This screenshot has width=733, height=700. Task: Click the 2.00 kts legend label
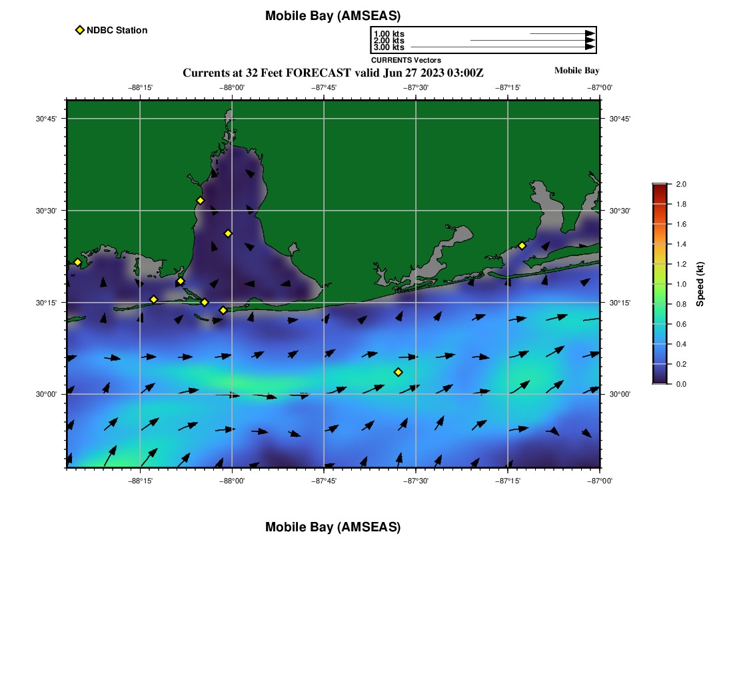[x=388, y=41]
